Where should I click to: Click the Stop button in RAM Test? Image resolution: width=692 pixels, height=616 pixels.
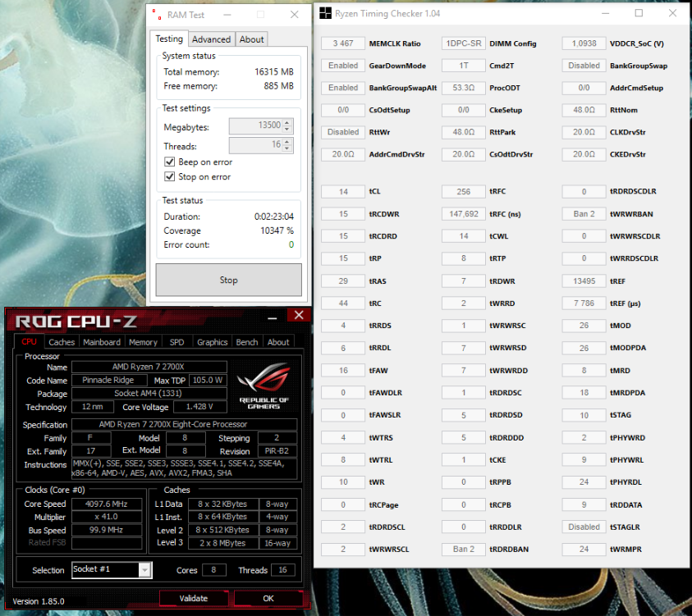coord(228,280)
